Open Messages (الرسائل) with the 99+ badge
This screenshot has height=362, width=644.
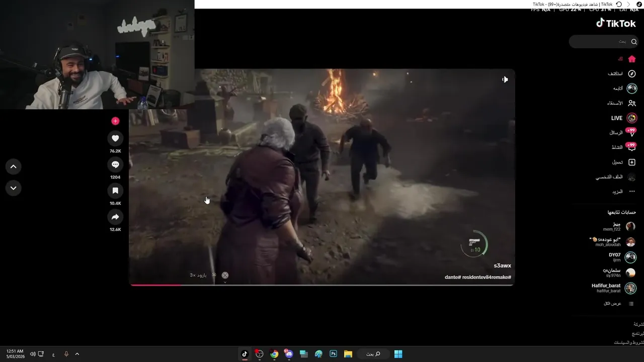[623, 133]
